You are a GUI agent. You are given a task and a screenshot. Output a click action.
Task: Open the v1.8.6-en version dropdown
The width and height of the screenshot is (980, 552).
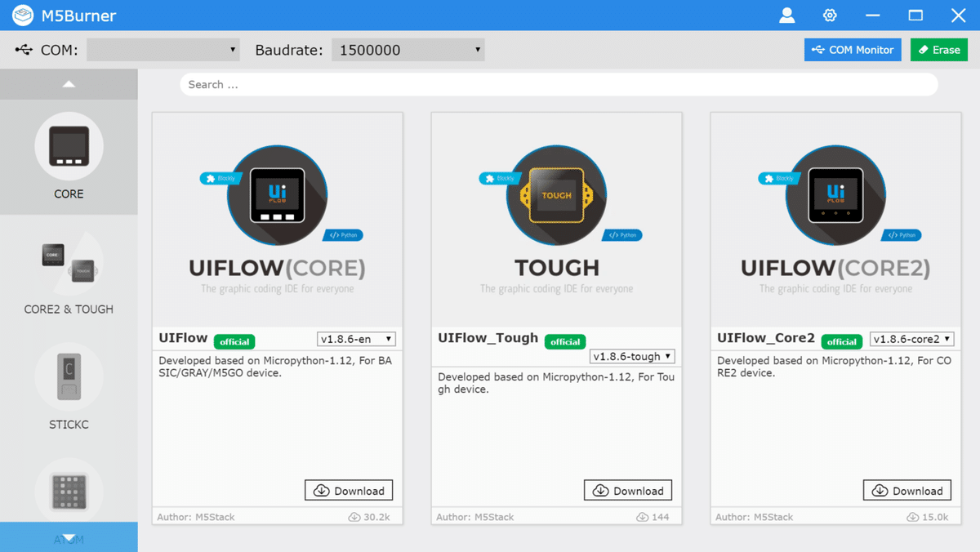pos(356,339)
